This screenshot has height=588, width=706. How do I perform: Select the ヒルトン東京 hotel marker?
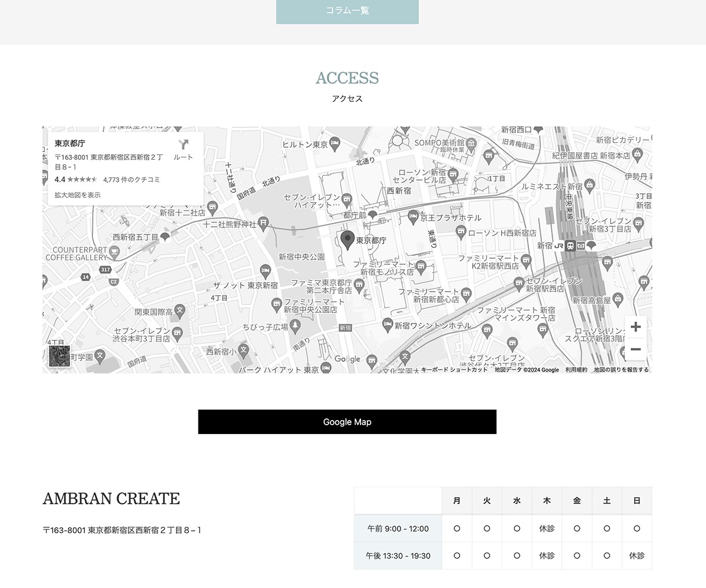pyautogui.click(x=334, y=144)
